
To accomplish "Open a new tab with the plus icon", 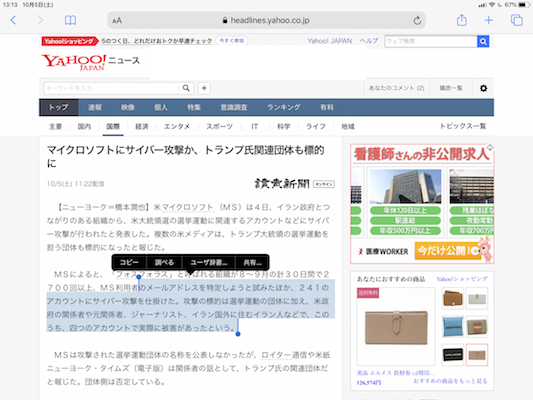I will pyautogui.click(x=488, y=20).
